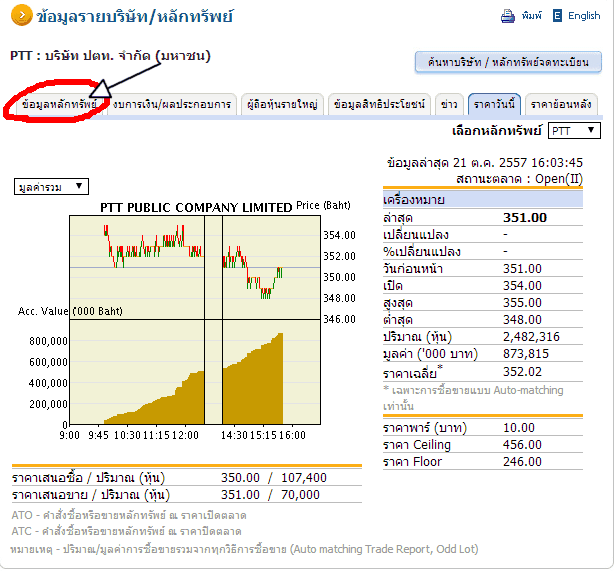The image size is (615, 571).
Task: Click bid price 350.00
Action: pos(240,478)
